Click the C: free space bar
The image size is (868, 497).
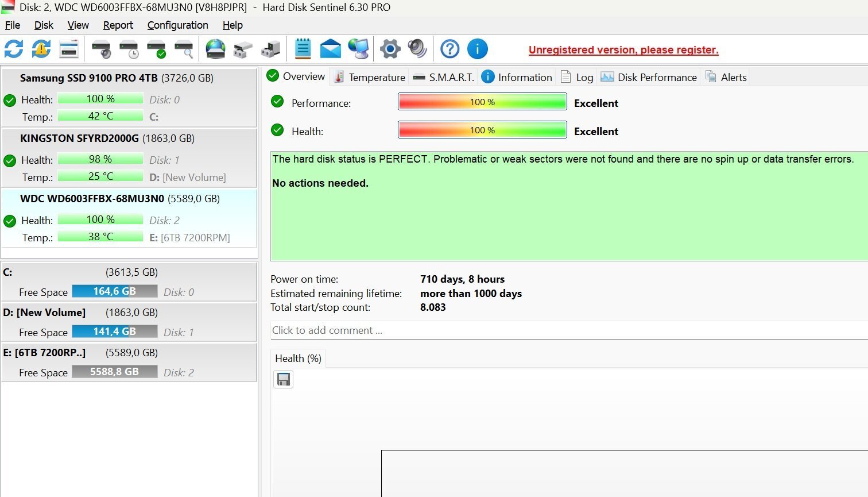coord(115,291)
